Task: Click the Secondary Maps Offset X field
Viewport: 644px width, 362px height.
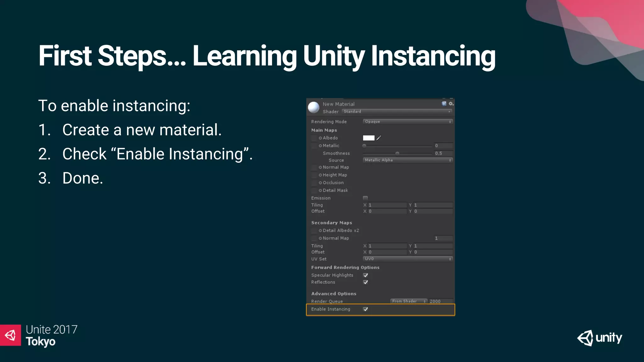Action: pos(387,252)
